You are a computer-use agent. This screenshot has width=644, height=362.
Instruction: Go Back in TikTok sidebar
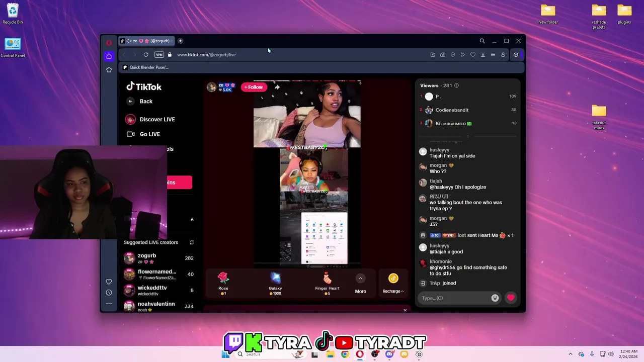(140, 101)
